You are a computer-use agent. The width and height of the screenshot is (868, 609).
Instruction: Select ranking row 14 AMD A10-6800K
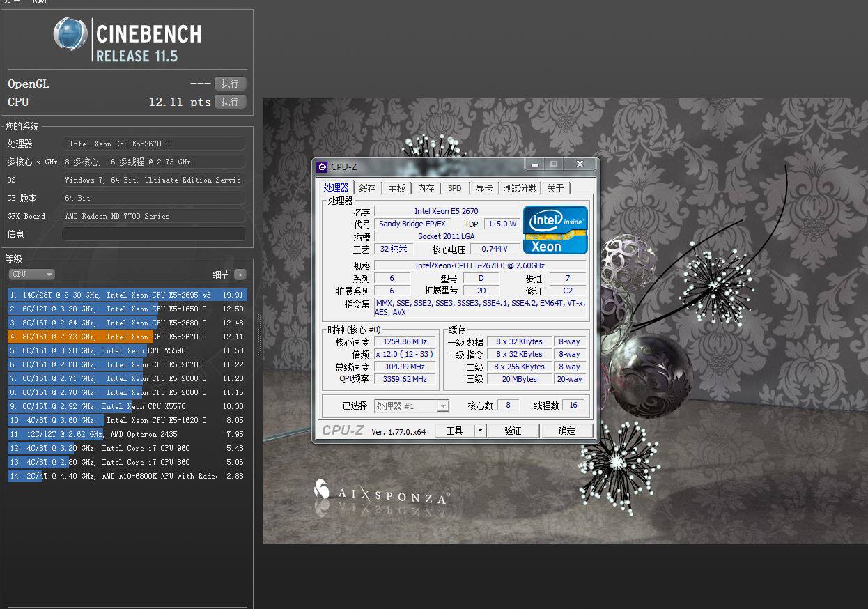127,476
